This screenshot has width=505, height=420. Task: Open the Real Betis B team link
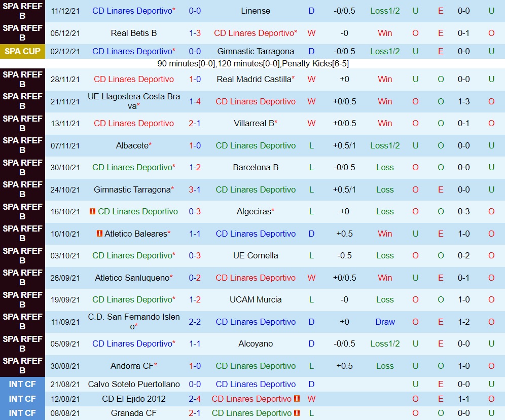[134, 33]
